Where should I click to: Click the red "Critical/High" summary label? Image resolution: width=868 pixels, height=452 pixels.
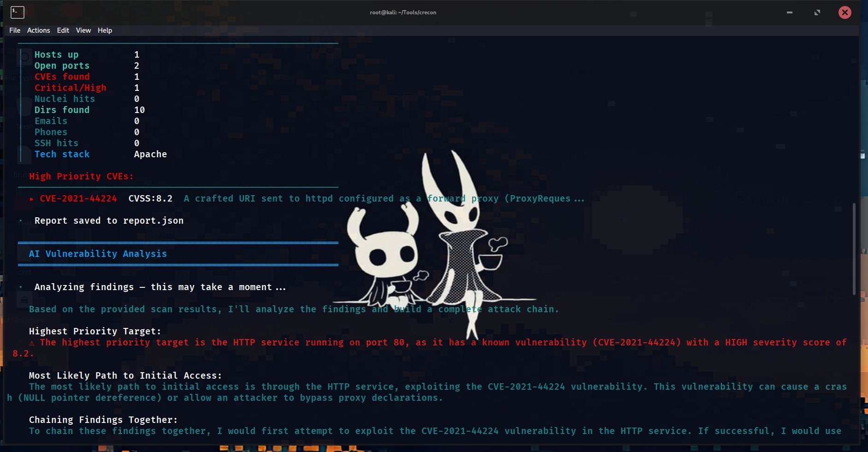(70, 88)
